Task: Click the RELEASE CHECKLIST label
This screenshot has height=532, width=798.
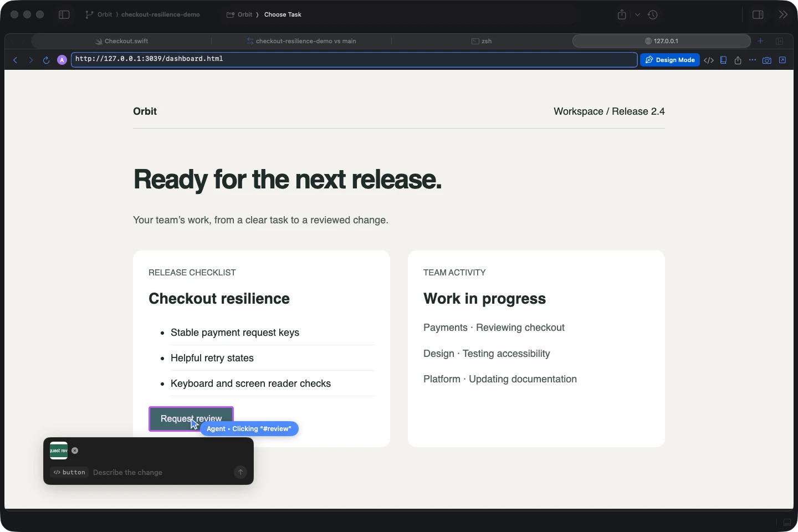Action: 192,273
